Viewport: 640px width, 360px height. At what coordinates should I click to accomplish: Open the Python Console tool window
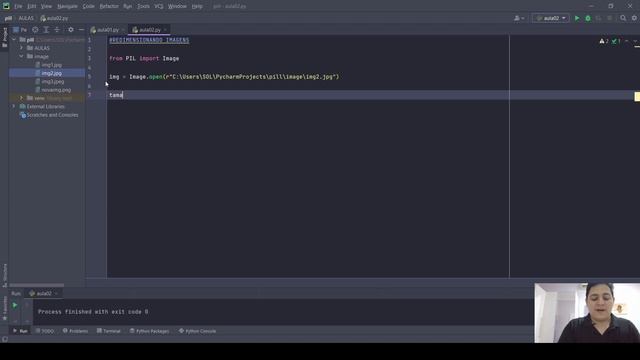pos(198,331)
